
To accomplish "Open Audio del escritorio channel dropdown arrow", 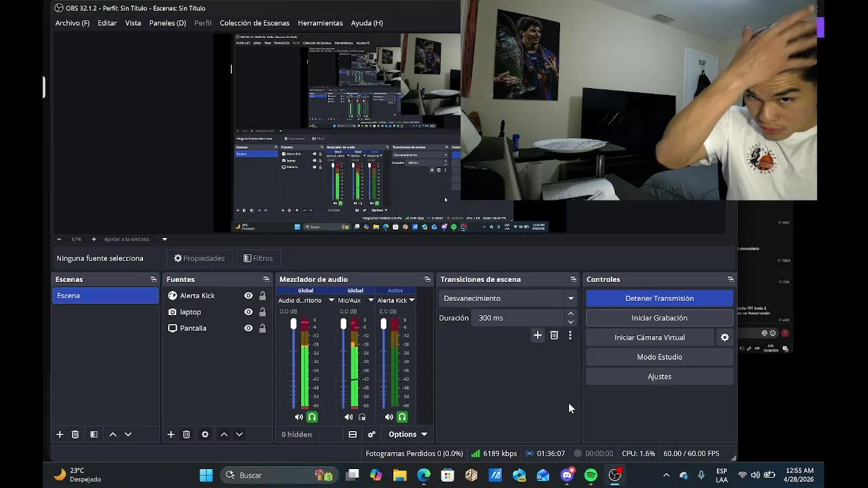I will click(332, 300).
